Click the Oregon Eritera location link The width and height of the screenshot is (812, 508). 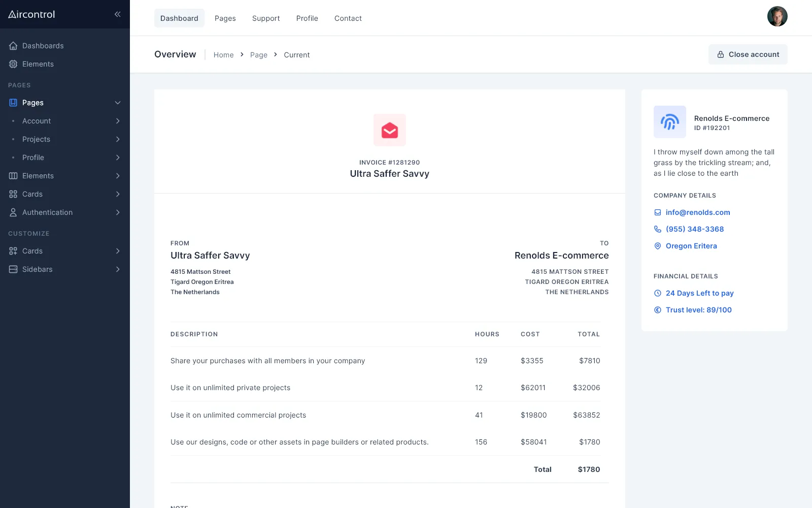(691, 246)
